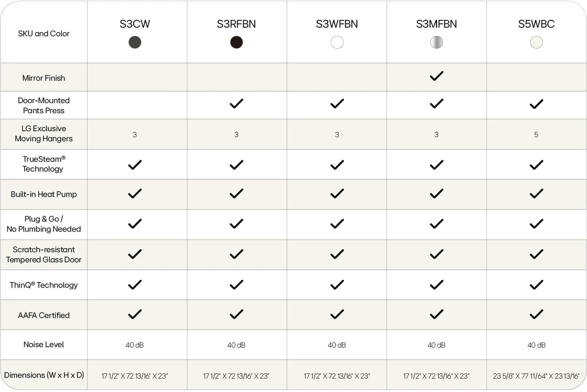The image size is (587, 392).
Task: Click Plug & Go checkmark for S3MFBN
Action: (x=436, y=224)
